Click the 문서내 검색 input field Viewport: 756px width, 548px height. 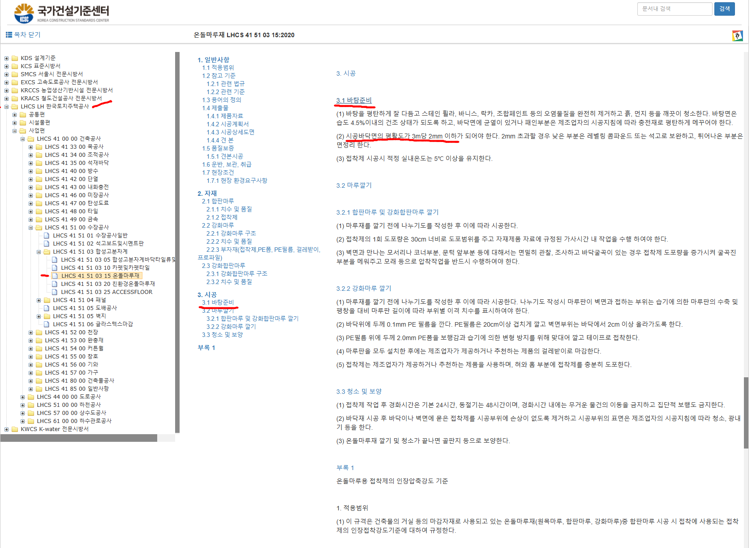674,9
